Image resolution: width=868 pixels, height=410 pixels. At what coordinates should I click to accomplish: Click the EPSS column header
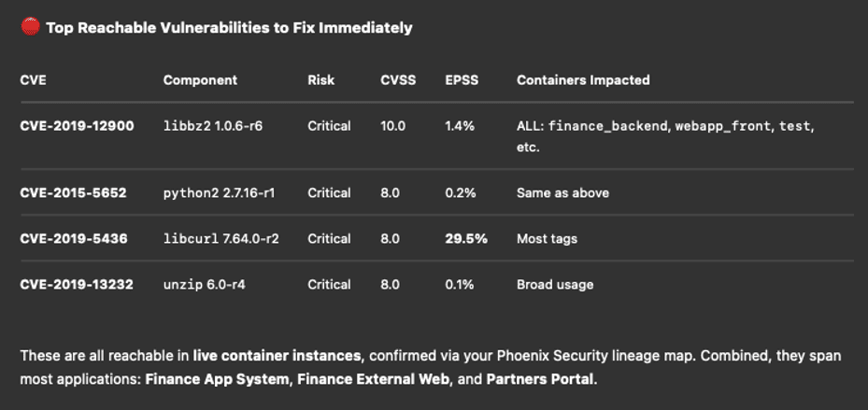coord(462,80)
